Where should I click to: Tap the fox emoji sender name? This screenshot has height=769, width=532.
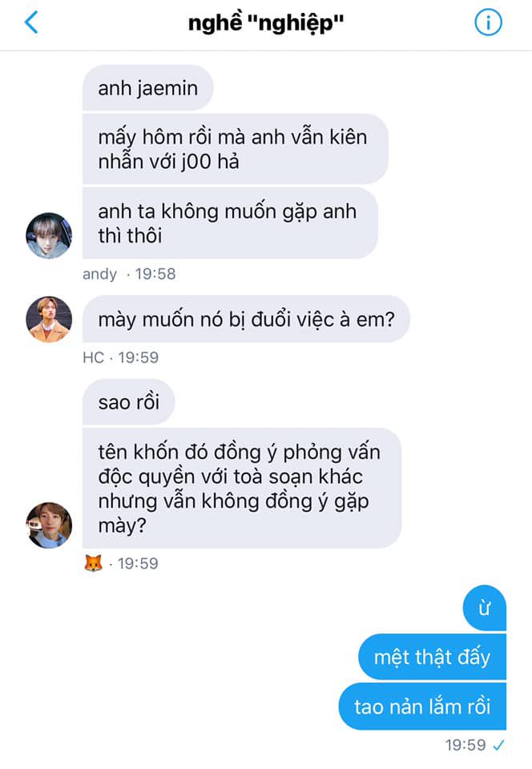[93, 563]
